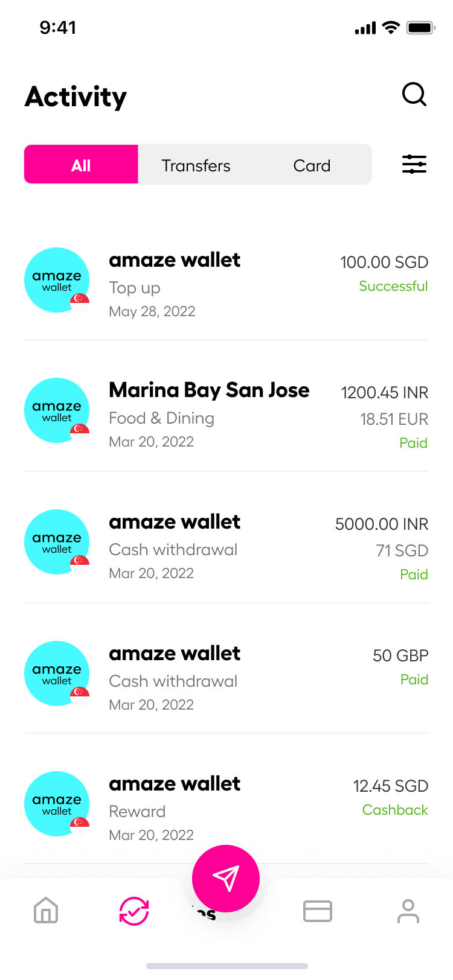Open the profile person icon
This screenshot has width=453, height=980.
tap(408, 911)
